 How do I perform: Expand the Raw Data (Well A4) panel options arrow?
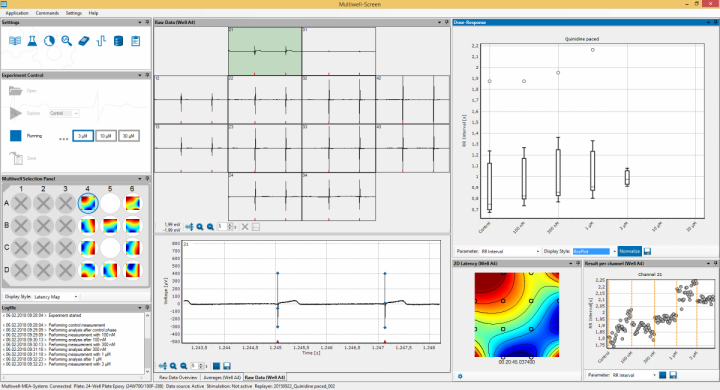pyautogui.click(x=439, y=22)
